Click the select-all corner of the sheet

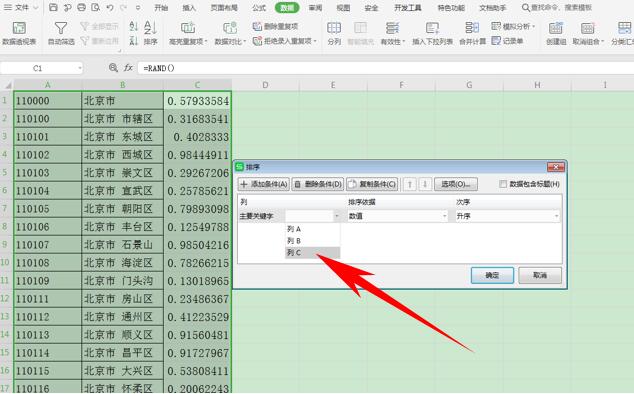tap(7, 85)
